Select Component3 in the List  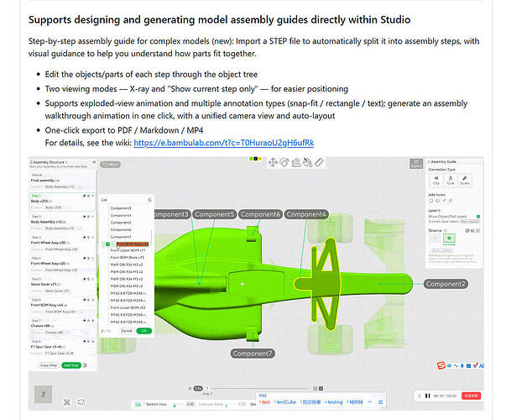[x=121, y=208]
